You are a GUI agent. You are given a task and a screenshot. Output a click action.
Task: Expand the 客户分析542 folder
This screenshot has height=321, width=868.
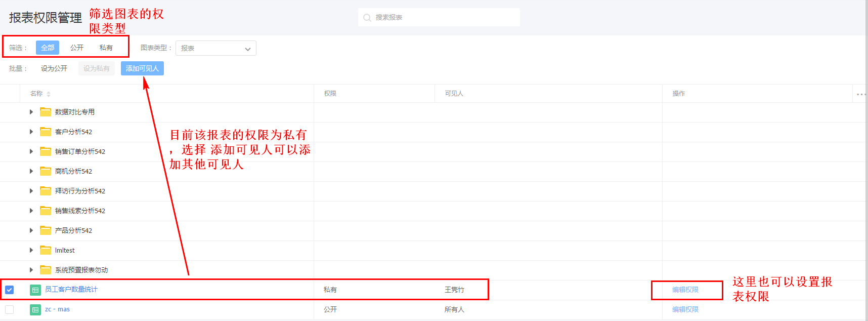[31, 132]
